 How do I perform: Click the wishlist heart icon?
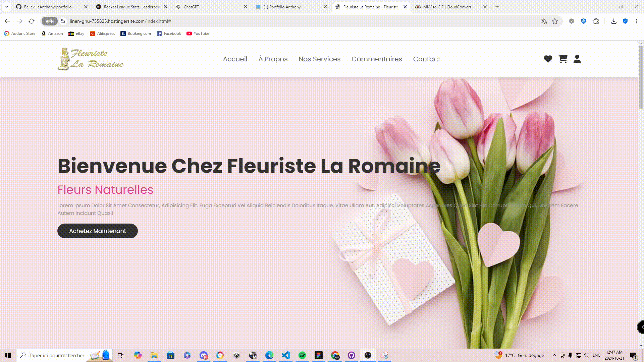548,59
